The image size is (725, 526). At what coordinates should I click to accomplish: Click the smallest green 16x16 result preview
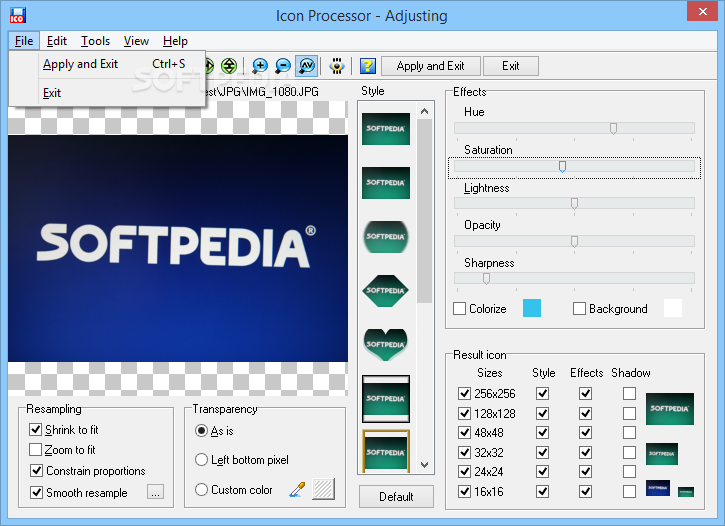(686, 492)
